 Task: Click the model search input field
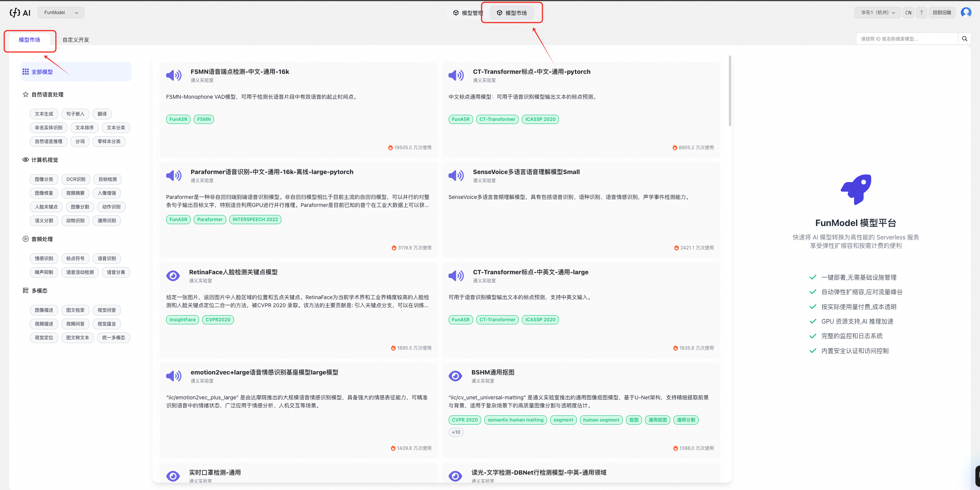[906, 39]
